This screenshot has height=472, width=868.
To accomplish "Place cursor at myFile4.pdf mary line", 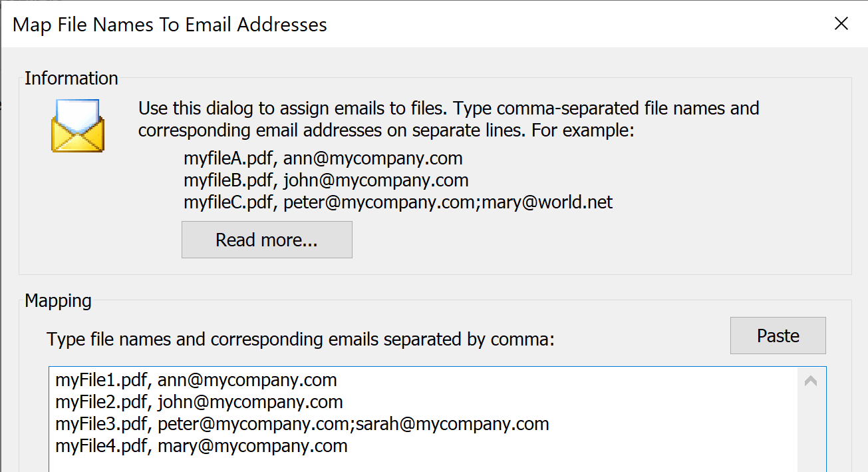I will [x=201, y=445].
